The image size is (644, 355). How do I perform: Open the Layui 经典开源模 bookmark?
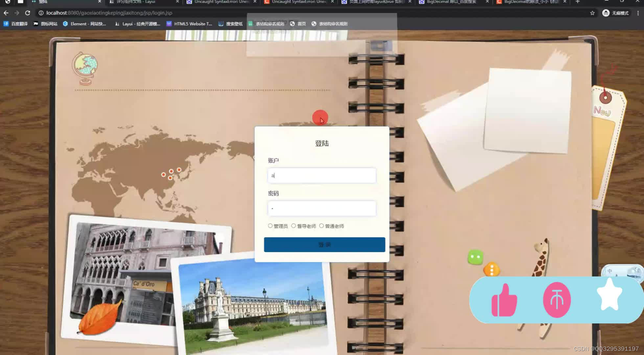pos(137,24)
